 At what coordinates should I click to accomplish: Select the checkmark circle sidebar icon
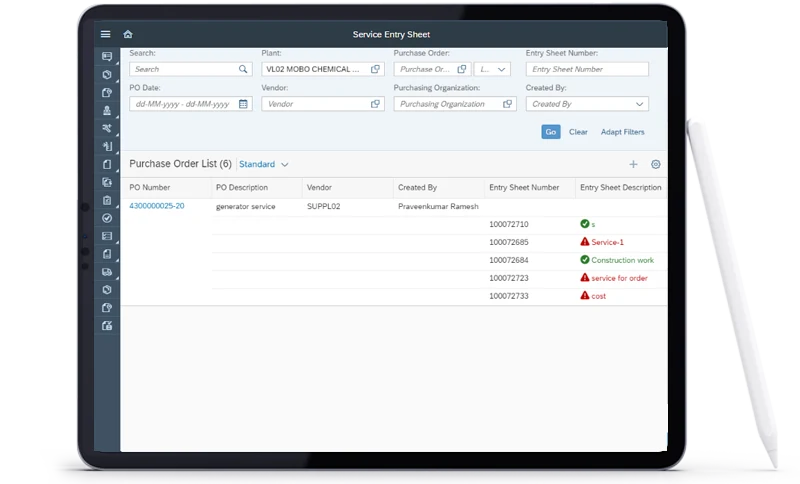(x=107, y=218)
